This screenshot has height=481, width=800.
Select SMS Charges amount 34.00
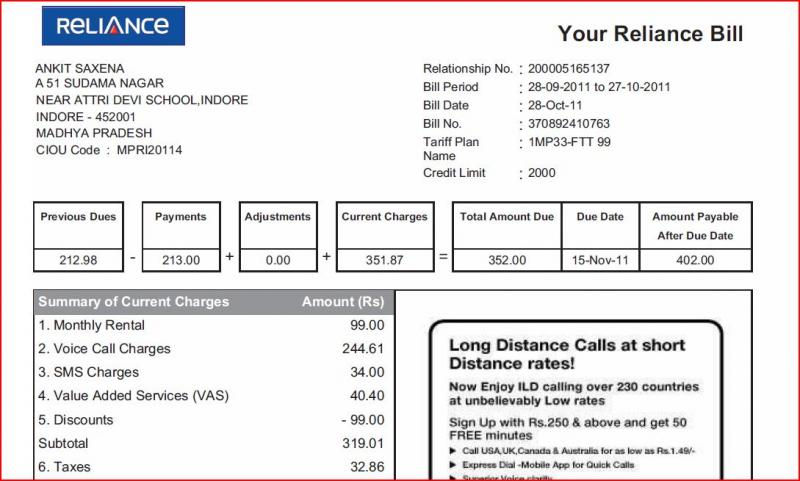pos(367,372)
